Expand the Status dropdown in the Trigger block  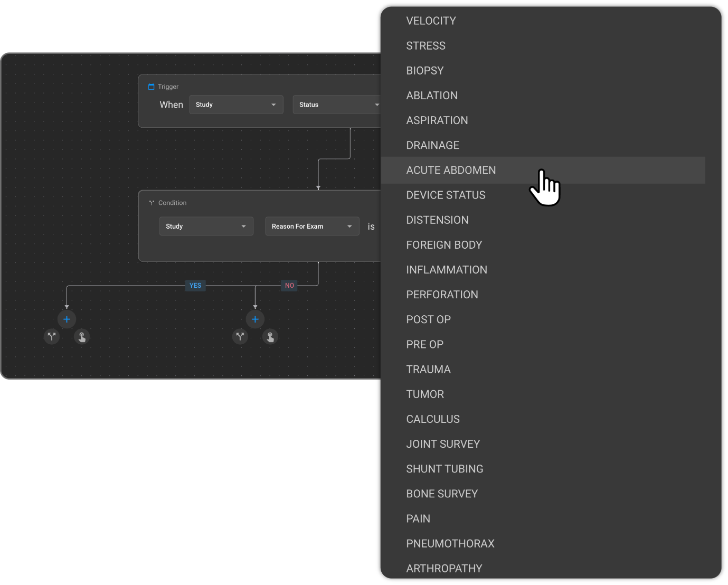(x=337, y=105)
